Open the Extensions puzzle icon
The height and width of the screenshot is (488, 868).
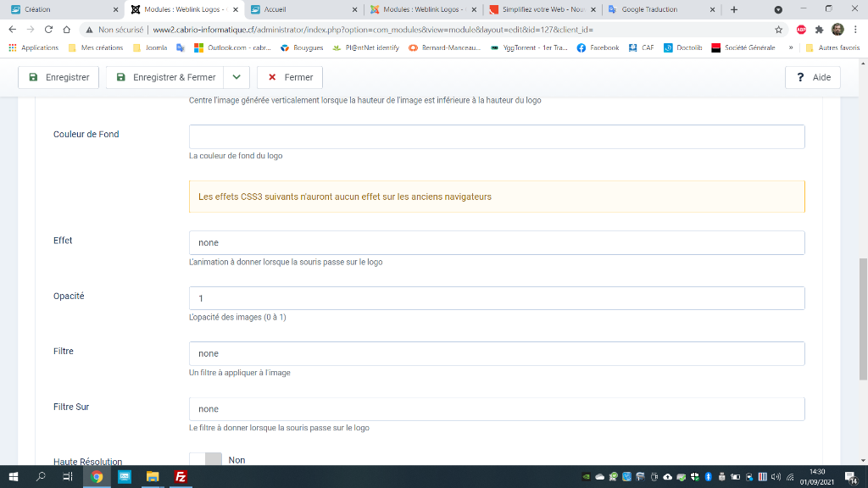[819, 29]
